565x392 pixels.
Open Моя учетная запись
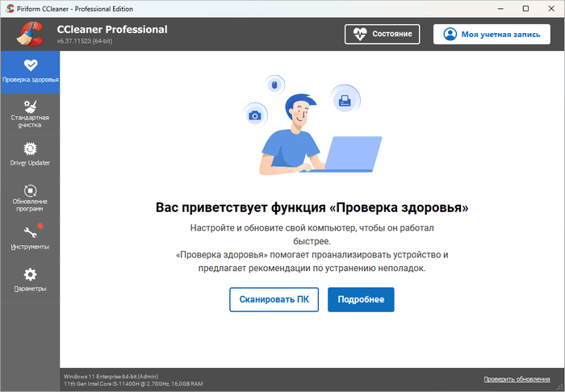coord(492,34)
